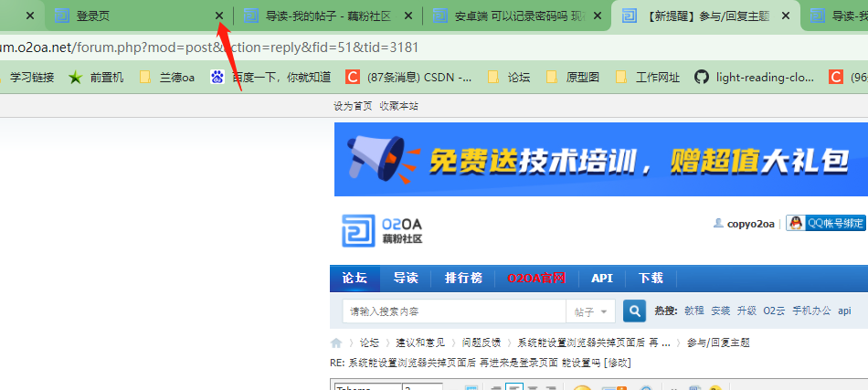
Task: Close the 安卓端 tab
Action: pos(598,16)
